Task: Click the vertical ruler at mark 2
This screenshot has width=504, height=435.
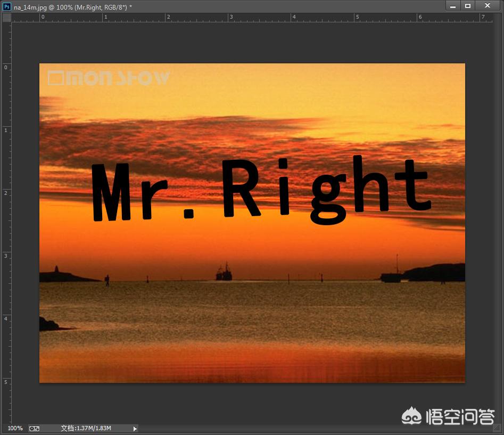Action: pyautogui.click(x=6, y=193)
